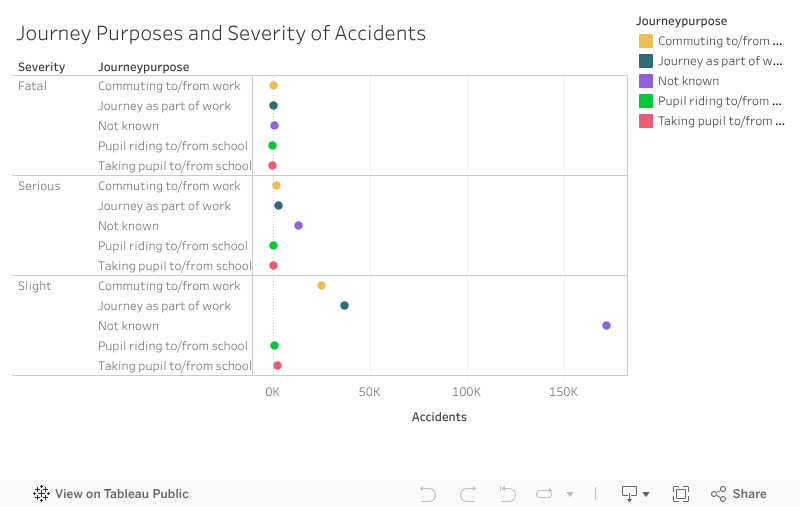
Task: Enter full screen mode
Action: (681, 494)
